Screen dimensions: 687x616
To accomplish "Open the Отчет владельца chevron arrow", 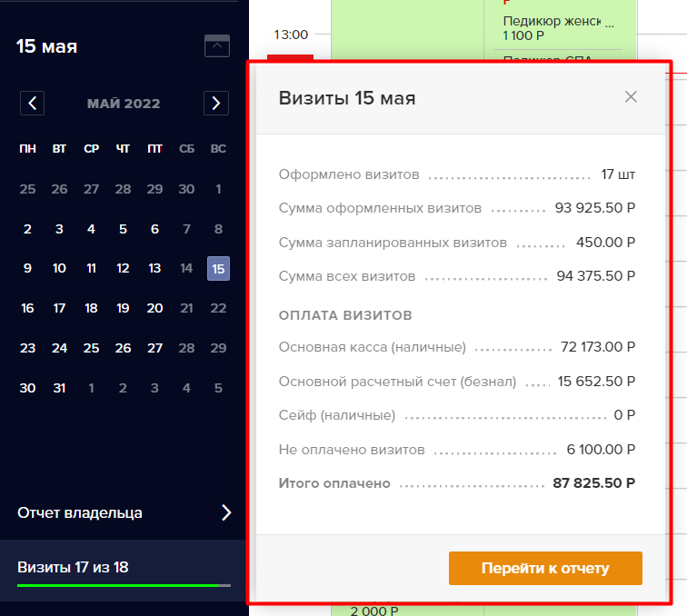I will click(x=226, y=512).
